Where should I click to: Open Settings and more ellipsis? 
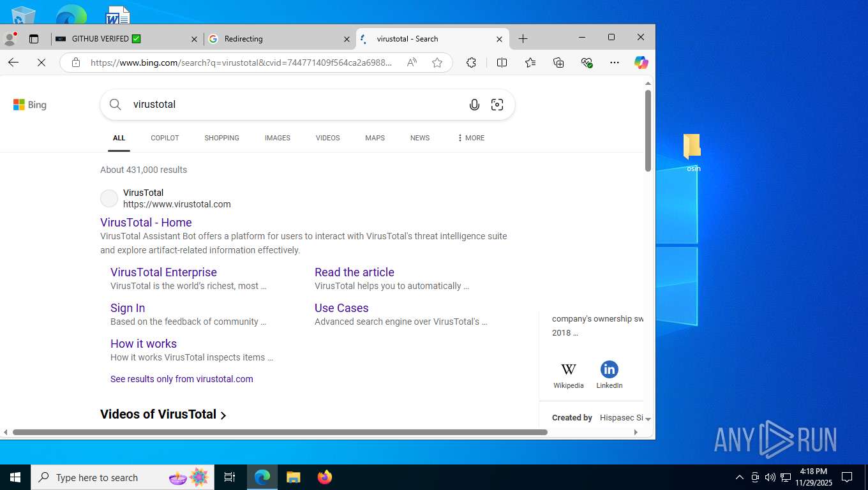[615, 63]
